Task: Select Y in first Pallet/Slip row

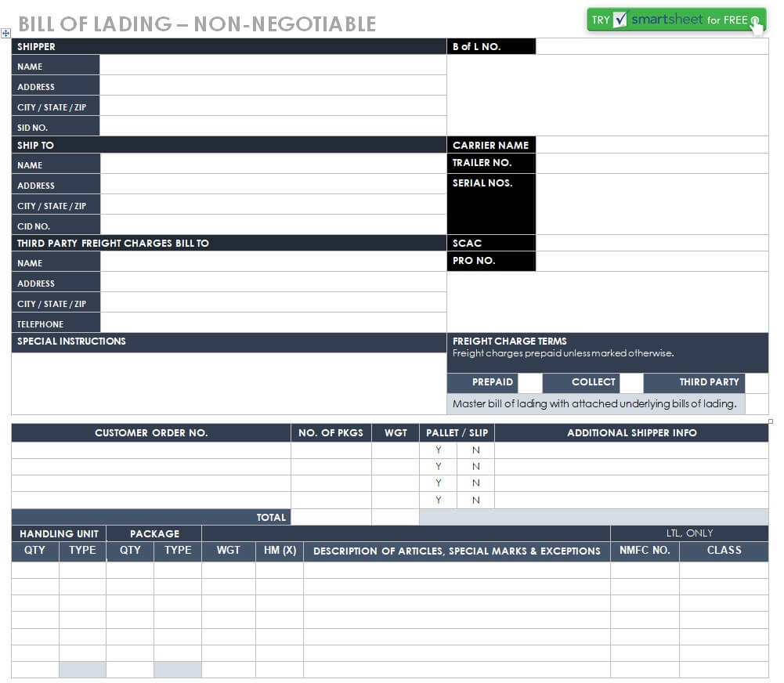Action: coord(438,450)
